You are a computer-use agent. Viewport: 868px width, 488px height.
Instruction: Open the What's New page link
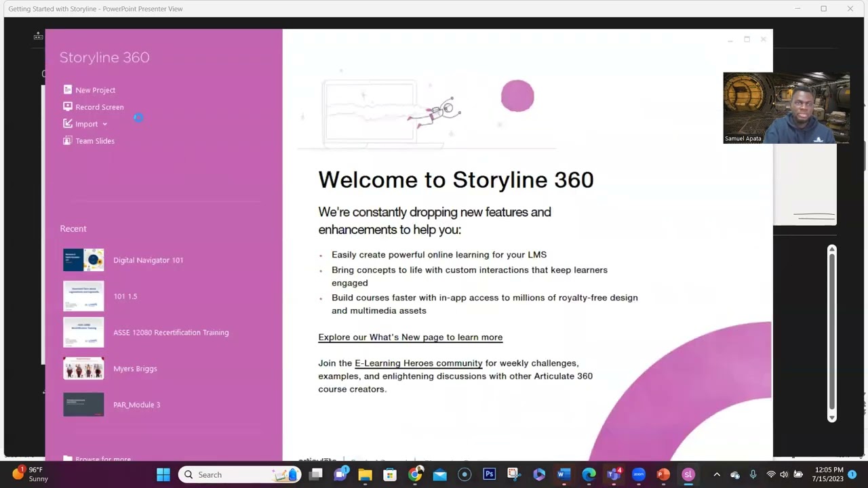pyautogui.click(x=410, y=337)
